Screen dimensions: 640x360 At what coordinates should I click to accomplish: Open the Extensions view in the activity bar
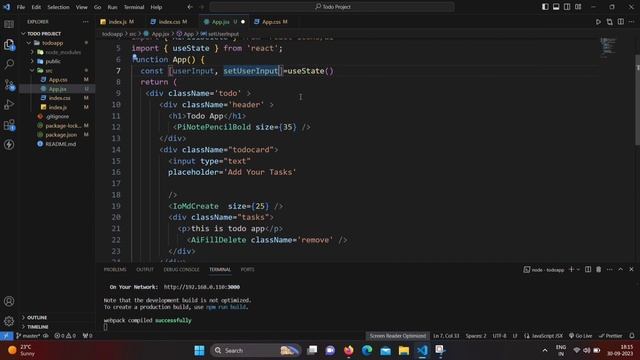point(9,125)
